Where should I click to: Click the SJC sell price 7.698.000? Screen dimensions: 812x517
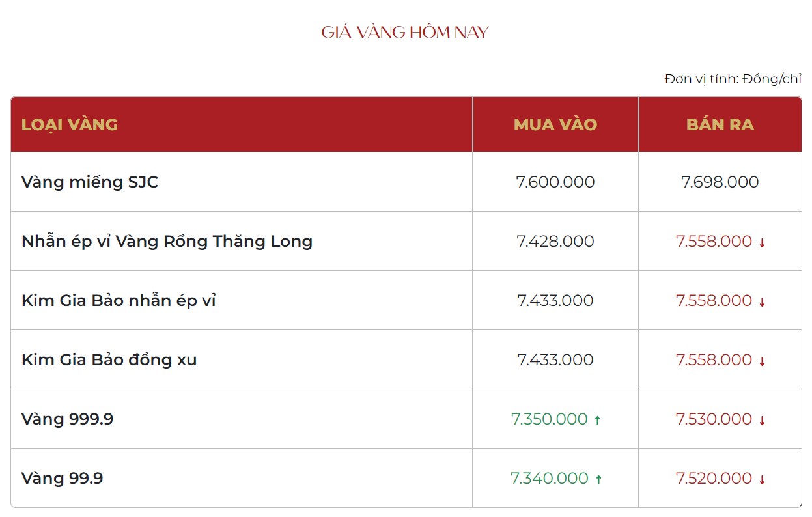[720, 182]
